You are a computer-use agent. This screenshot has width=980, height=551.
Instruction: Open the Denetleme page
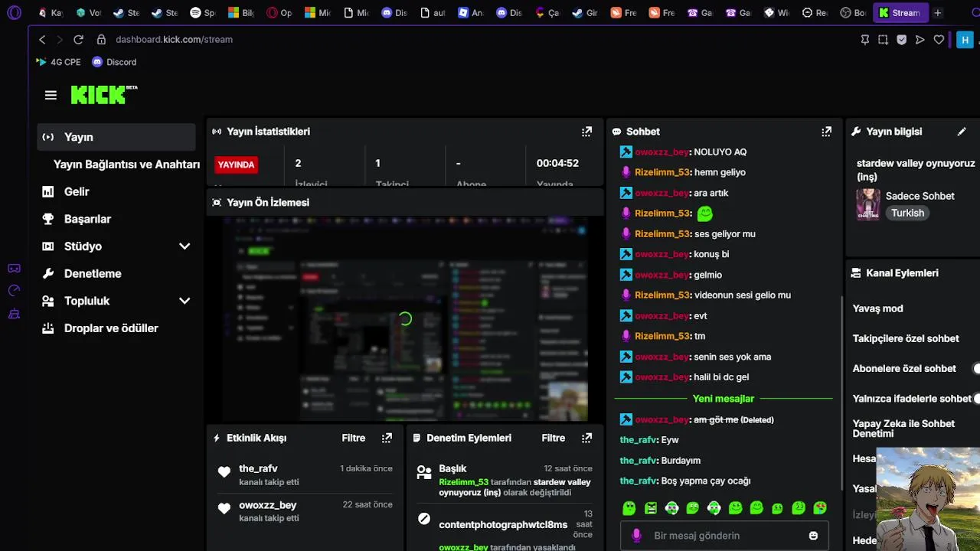(x=93, y=274)
